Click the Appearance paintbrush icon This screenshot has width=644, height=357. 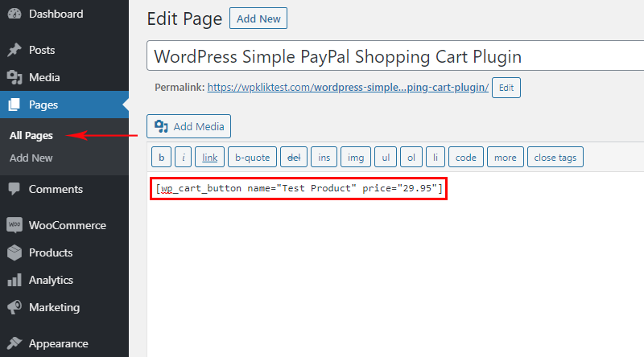point(14,343)
